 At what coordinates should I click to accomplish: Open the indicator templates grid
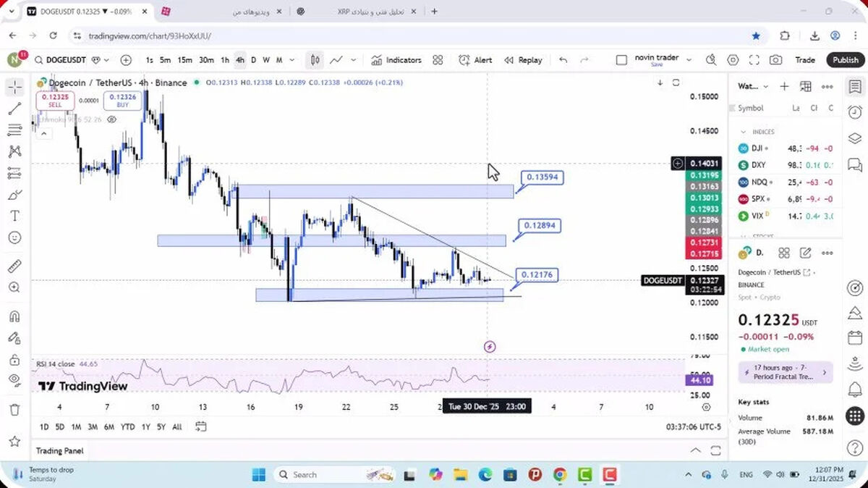[438, 60]
